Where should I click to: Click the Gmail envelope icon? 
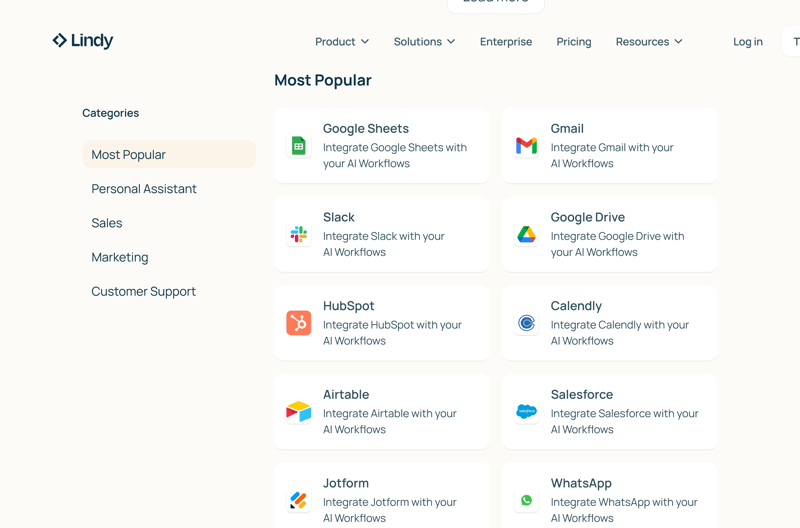(526, 146)
